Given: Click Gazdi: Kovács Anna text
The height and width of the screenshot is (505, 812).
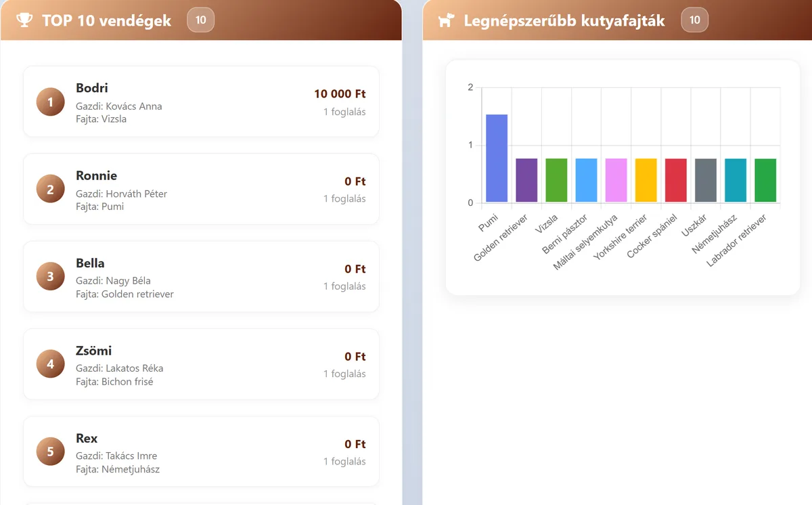Looking at the screenshot, I should tap(119, 106).
